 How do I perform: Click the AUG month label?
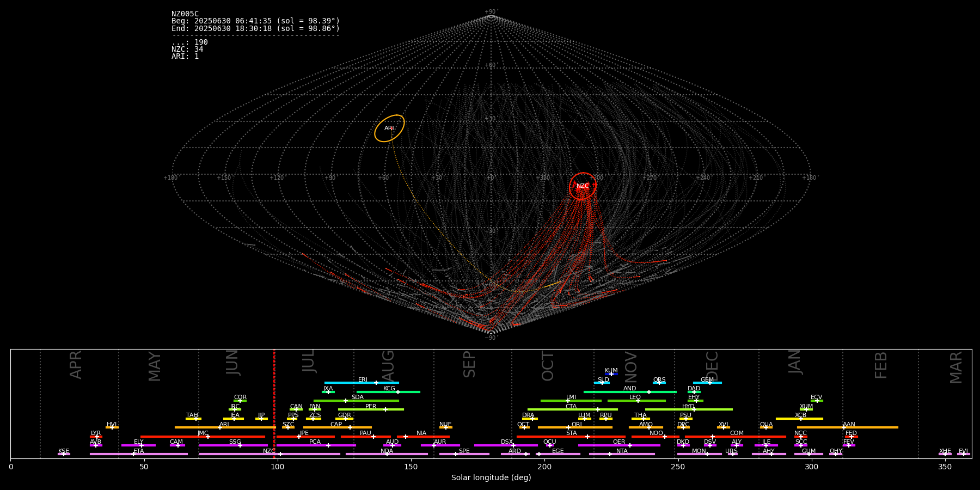(x=388, y=366)
